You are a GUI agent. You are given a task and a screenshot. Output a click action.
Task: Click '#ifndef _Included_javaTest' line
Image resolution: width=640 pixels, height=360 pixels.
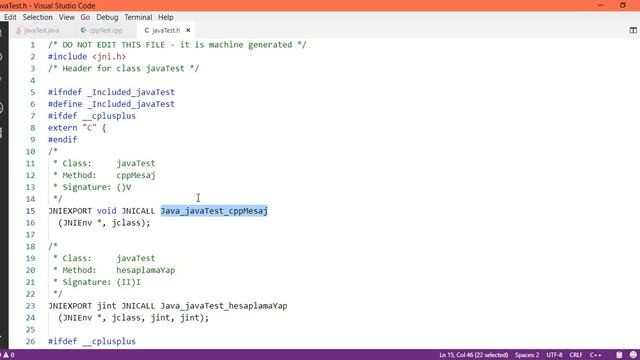[111, 92]
